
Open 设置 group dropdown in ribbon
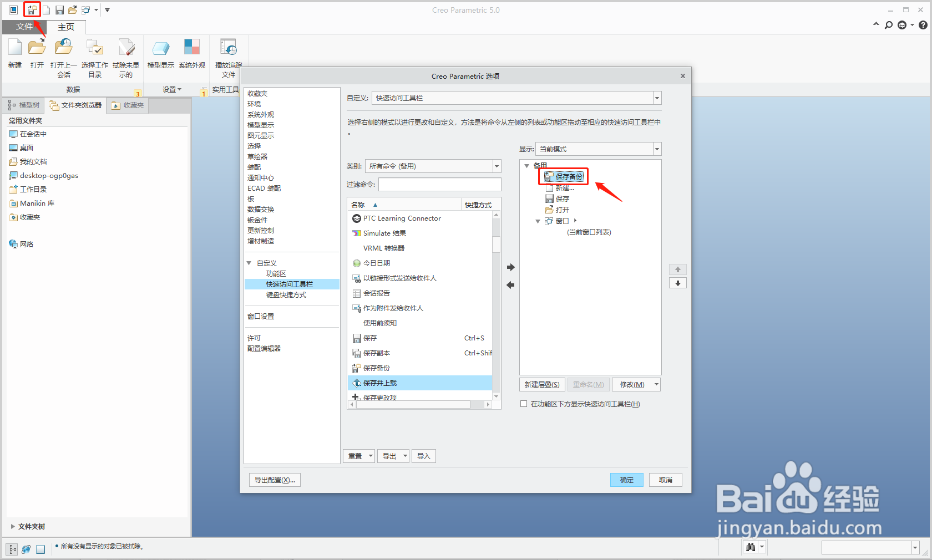tap(172, 89)
